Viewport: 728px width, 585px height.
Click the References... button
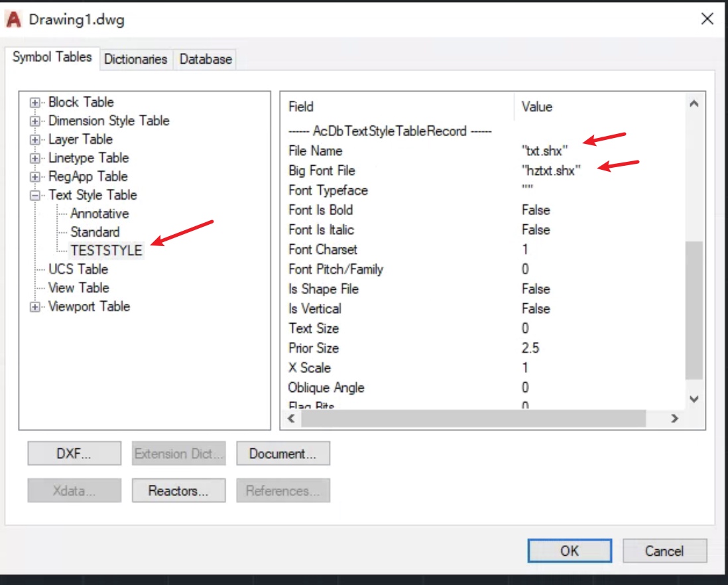pos(283,490)
